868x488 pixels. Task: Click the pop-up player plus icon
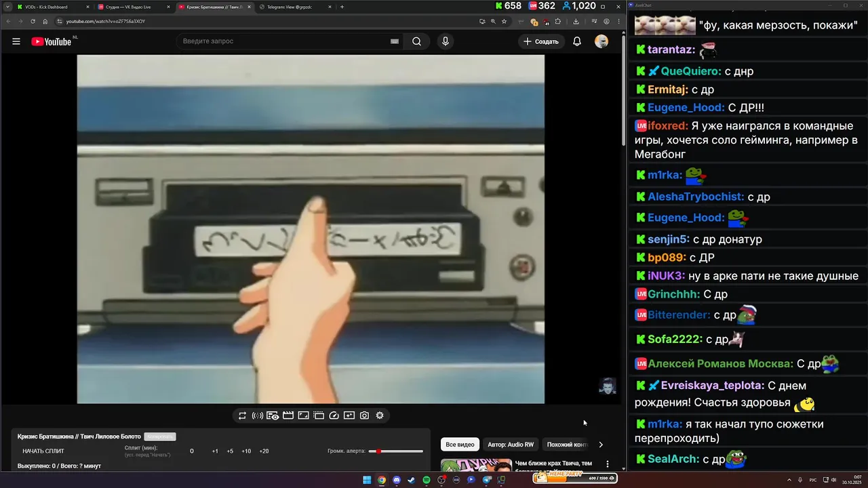[349, 415]
